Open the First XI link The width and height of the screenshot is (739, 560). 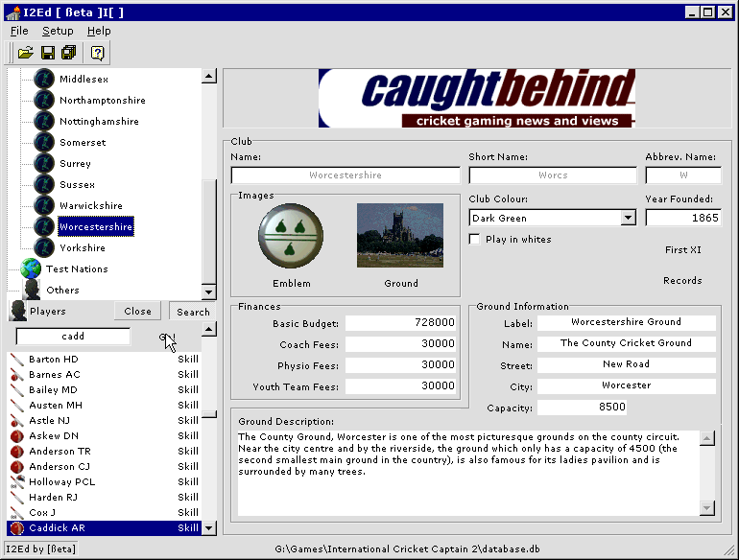tap(682, 250)
